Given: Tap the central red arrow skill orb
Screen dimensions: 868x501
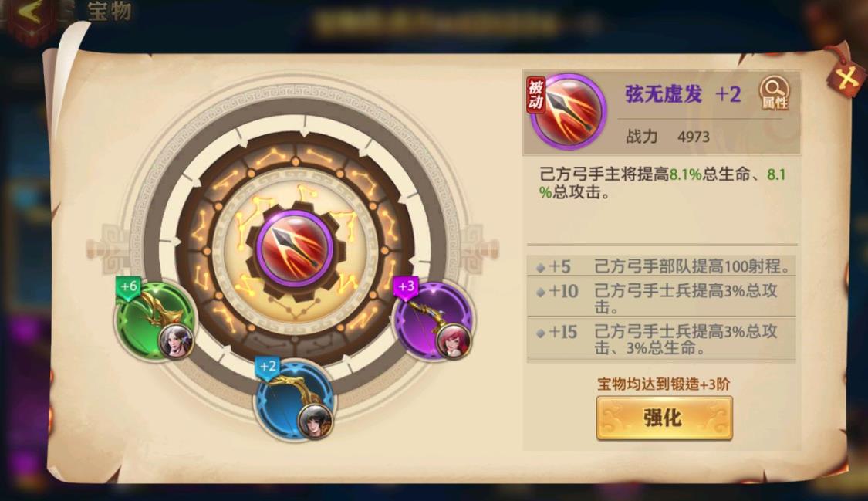Looking at the screenshot, I should point(295,248).
